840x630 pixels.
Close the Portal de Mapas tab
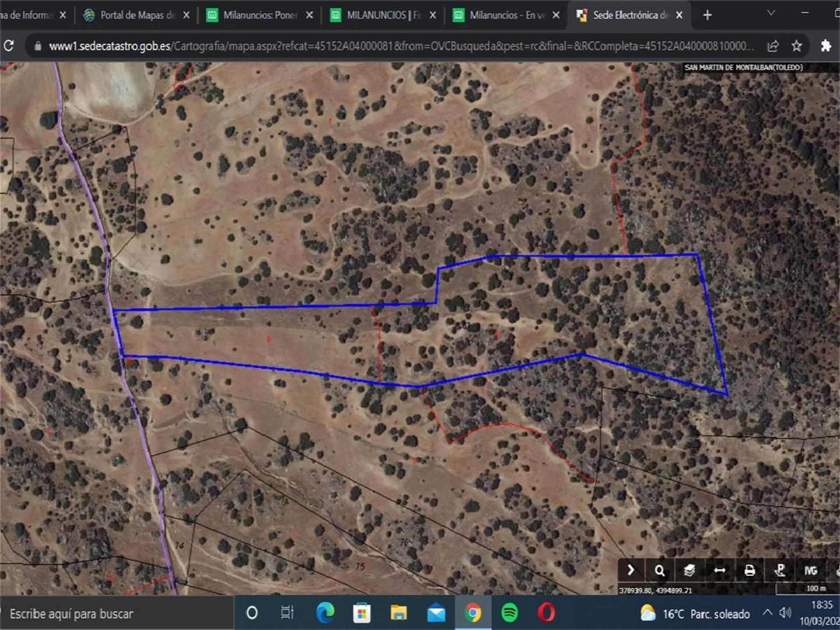click(x=186, y=15)
